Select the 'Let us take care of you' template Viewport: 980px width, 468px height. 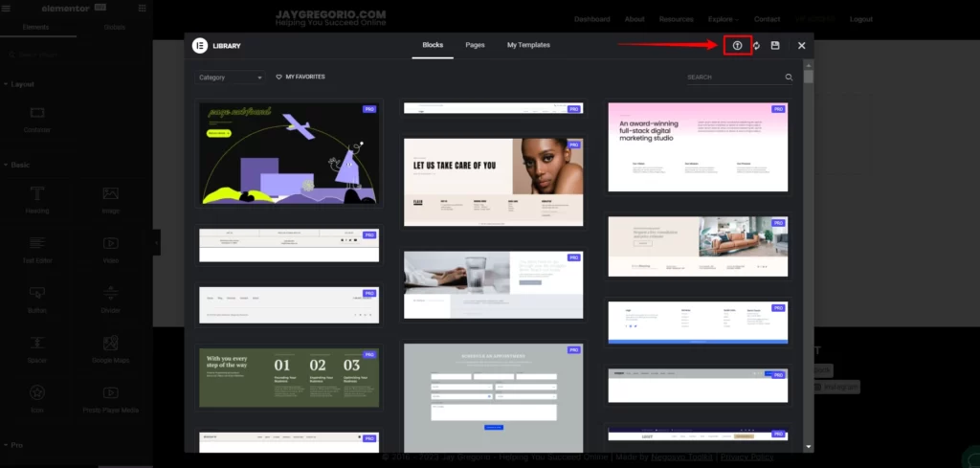[x=493, y=182]
